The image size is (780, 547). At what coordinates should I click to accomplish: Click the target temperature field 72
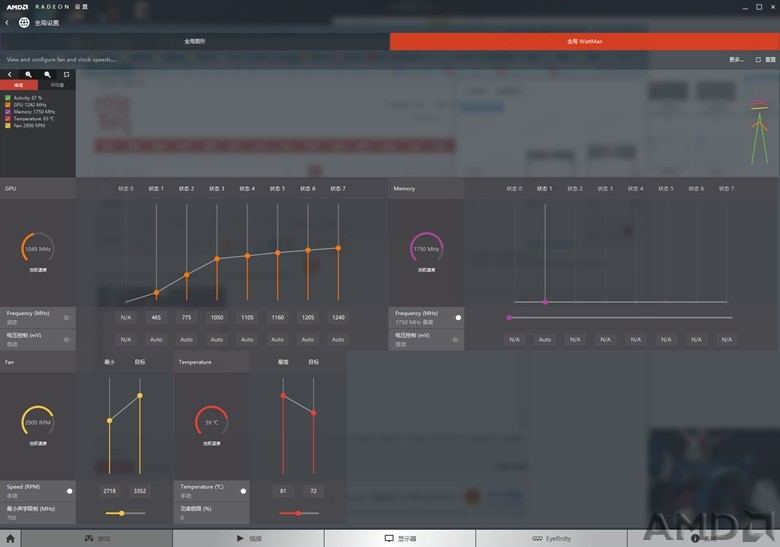coord(313,491)
